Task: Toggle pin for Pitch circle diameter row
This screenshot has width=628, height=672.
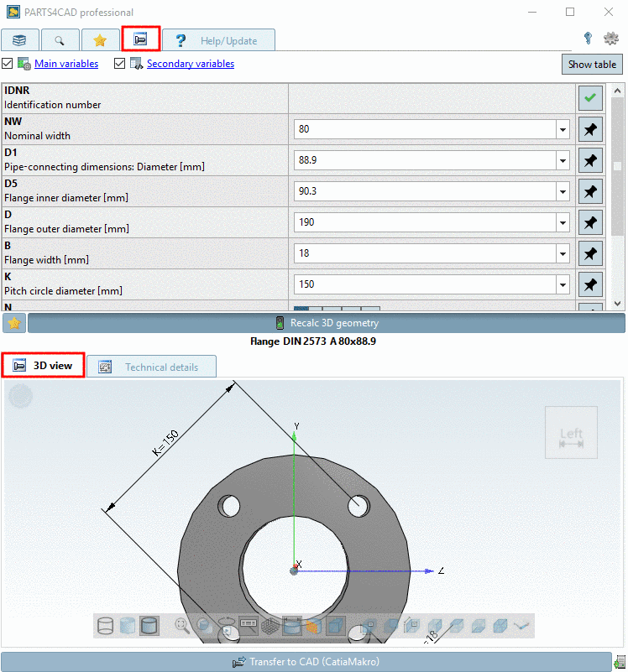Action: click(x=590, y=284)
